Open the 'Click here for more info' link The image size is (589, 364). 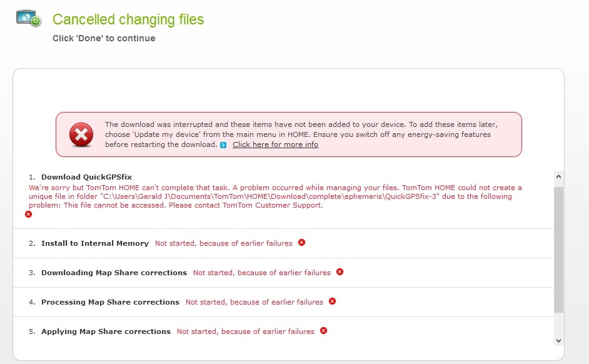(275, 144)
